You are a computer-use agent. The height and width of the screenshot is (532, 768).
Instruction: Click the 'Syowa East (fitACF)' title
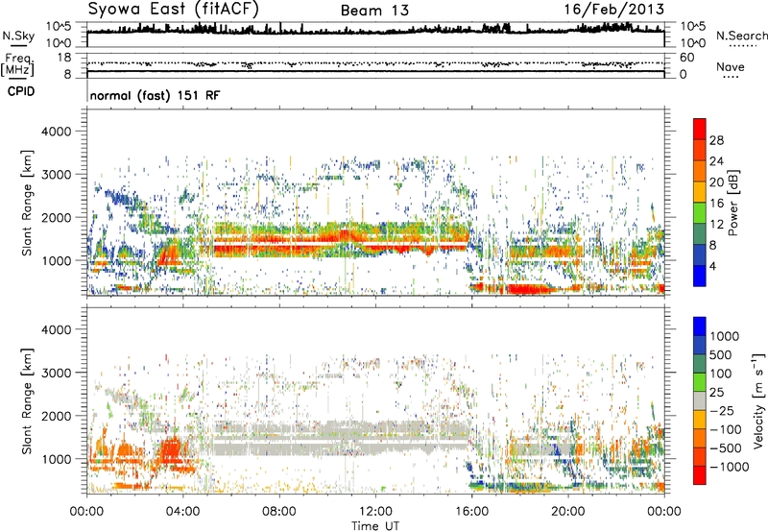173,10
